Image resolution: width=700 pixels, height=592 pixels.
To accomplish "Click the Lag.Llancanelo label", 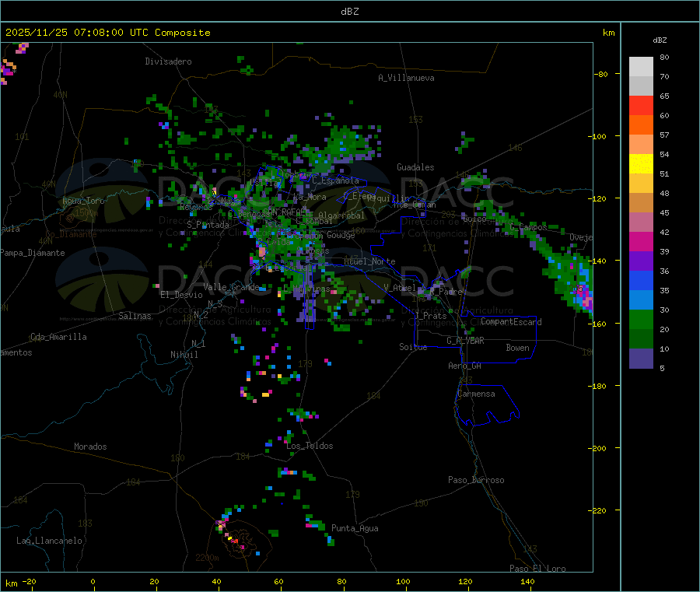I will click(50, 541).
